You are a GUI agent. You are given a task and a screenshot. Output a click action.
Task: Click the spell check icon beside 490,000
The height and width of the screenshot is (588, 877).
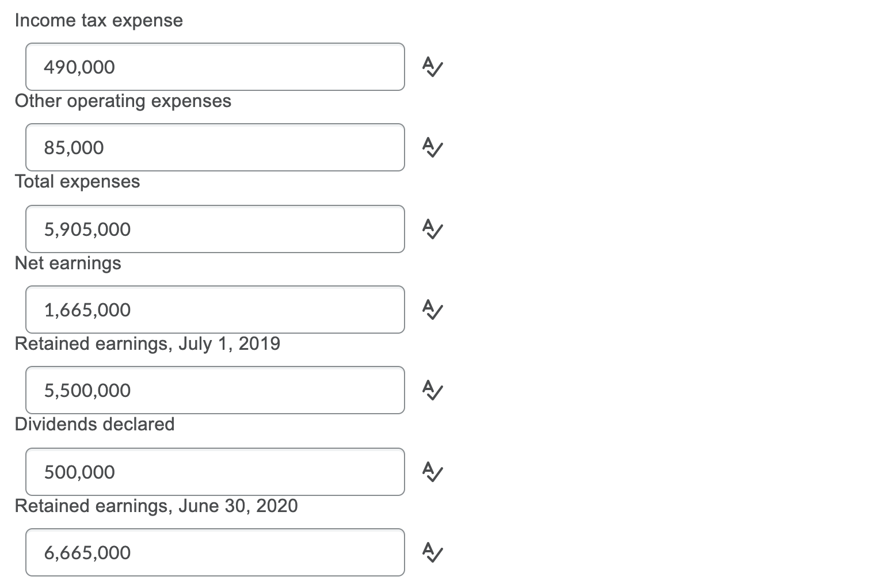[433, 67]
